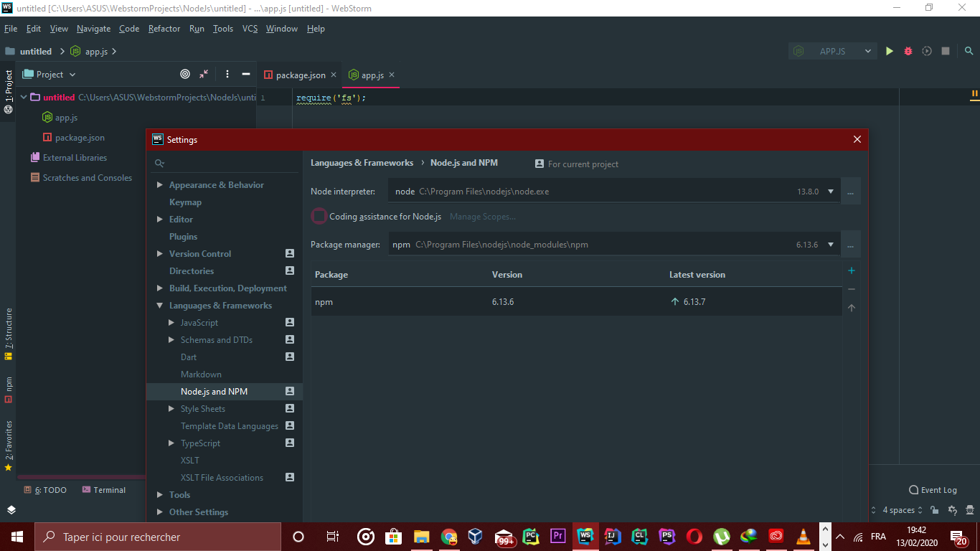Image resolution: width=980 pixels, height=551 pixels.
Task: Open Opera browser from the taskbar
Action: click(x=694, y=537)
